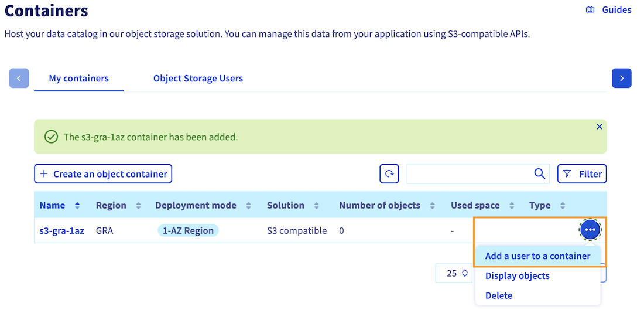Screen dimensions: 644x330
Task: Open the Guides link
Action: [609, 10]
